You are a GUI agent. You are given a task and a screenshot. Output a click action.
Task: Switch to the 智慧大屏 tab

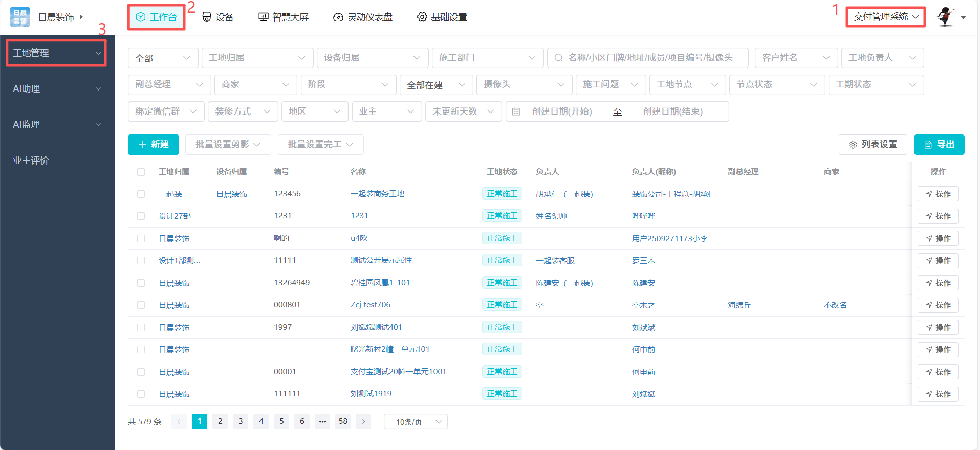pyautogui.click(x=284, y=17)
